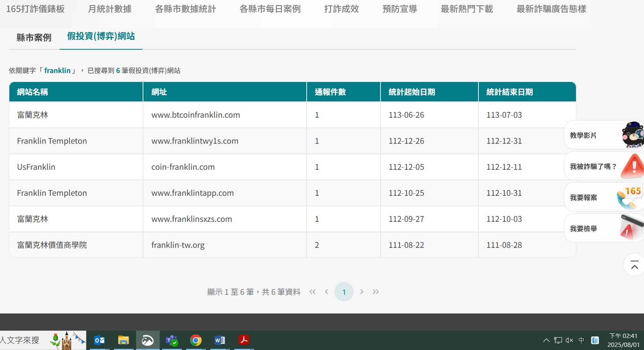
Task: Show hidden system tray icons
Action: 546,341
